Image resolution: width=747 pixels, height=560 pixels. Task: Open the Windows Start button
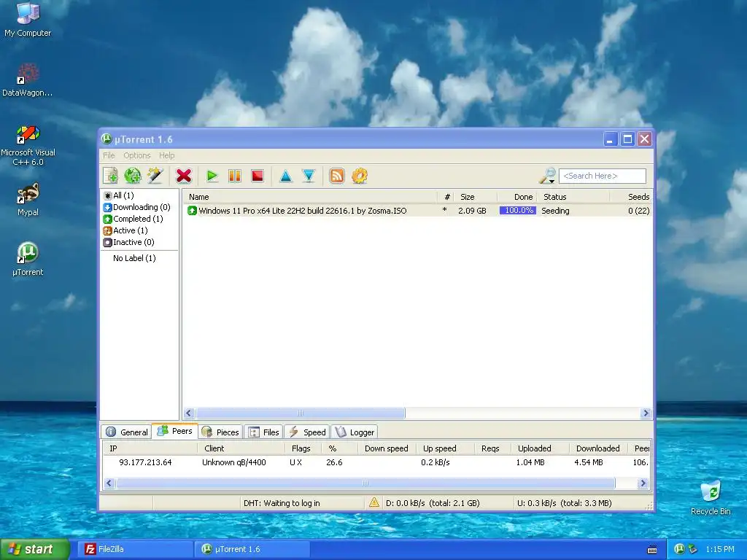point(35,549)
